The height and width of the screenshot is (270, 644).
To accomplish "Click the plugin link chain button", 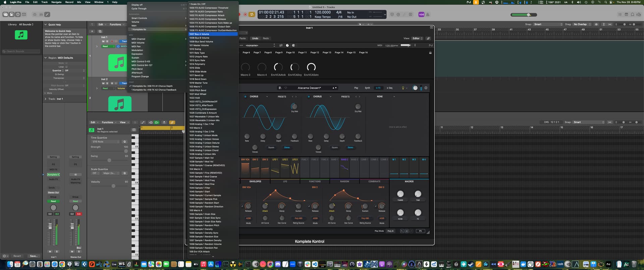I will [x=428, y=38].
